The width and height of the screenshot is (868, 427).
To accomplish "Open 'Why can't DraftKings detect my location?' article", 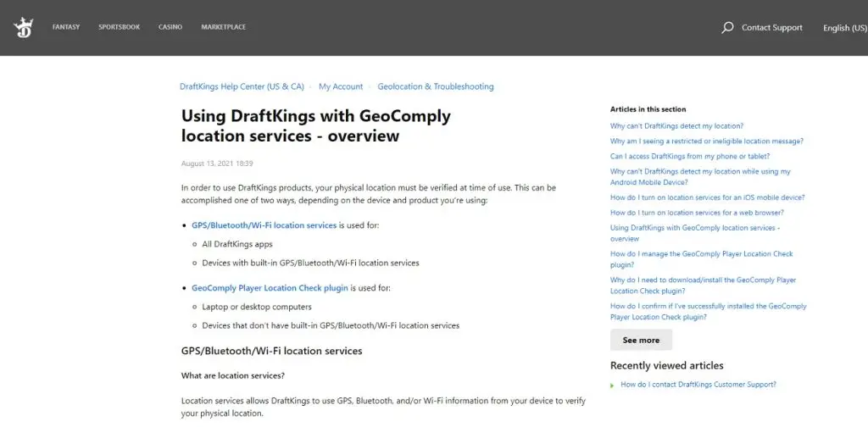I will [x=676, y=126].
